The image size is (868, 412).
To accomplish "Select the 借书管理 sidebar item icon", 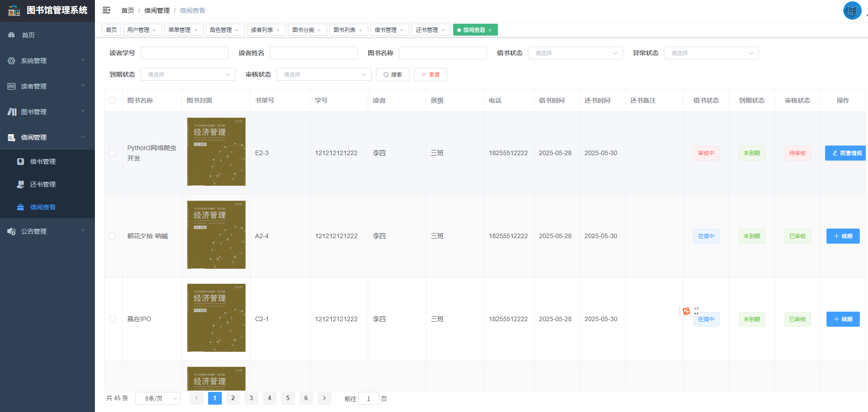I will tap(20, 161).
